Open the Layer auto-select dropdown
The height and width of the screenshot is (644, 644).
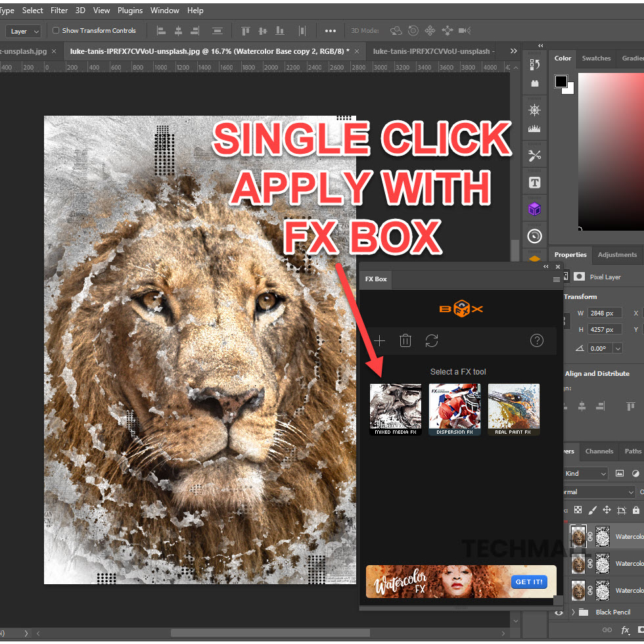(25, 31)
